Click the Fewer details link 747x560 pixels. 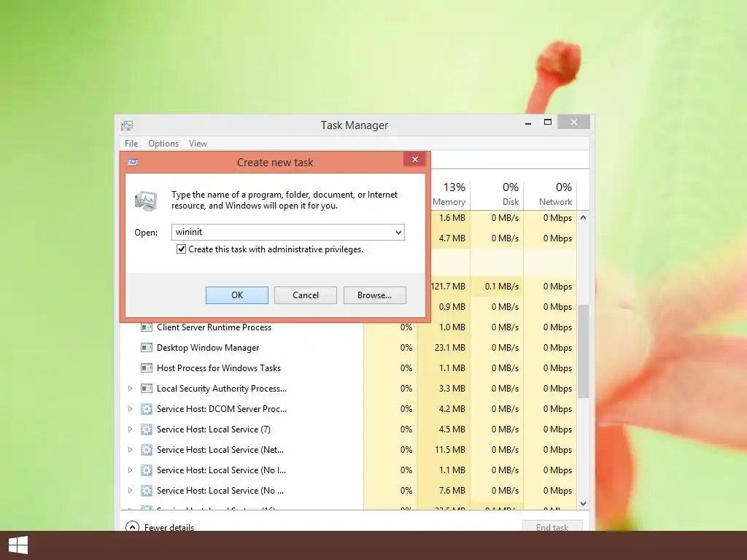pos(169,527)
